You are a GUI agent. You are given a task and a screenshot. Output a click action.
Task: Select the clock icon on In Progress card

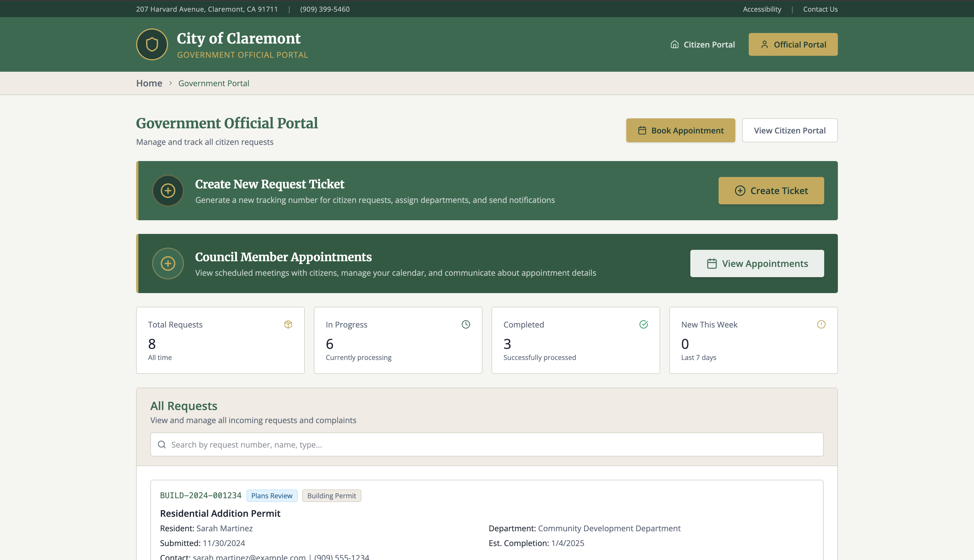pyautogui.click(x=466, y=324)
